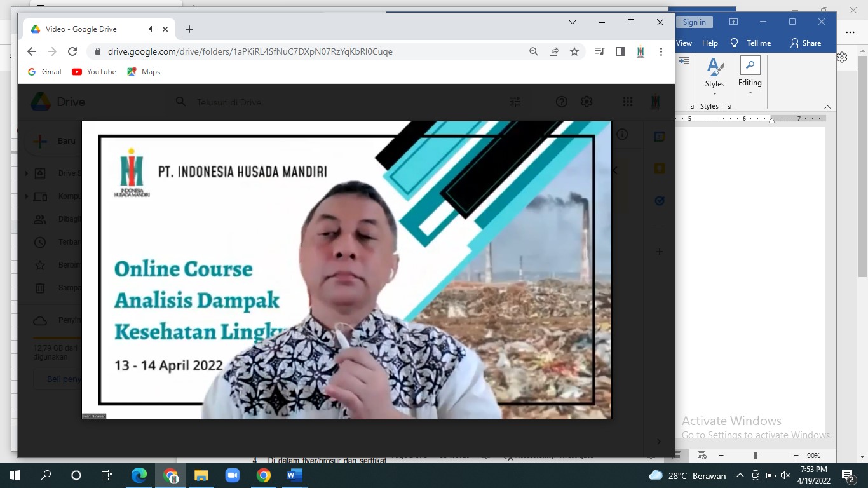Open Microsoft Edge from the taskbar
The width and height of the screenshot is (868, 488).
pyautogui.click(x=139, y=475)
